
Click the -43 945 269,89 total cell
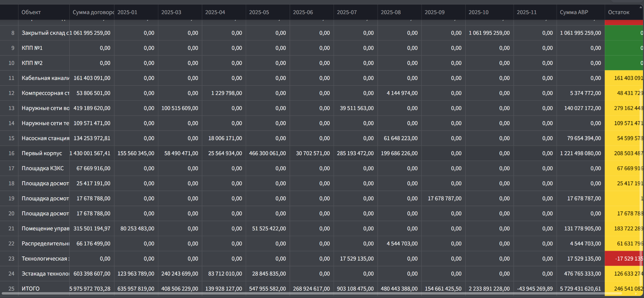tap(535, 289)
